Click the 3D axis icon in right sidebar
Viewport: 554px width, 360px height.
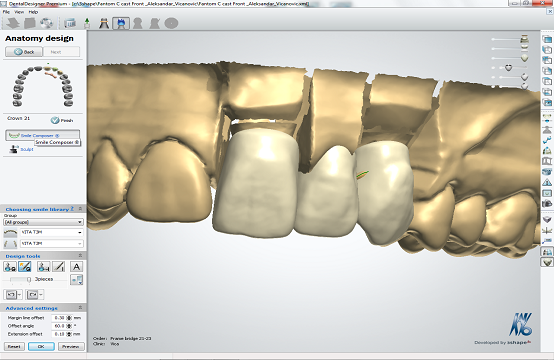pyautogui.click(x=547, y=230)
